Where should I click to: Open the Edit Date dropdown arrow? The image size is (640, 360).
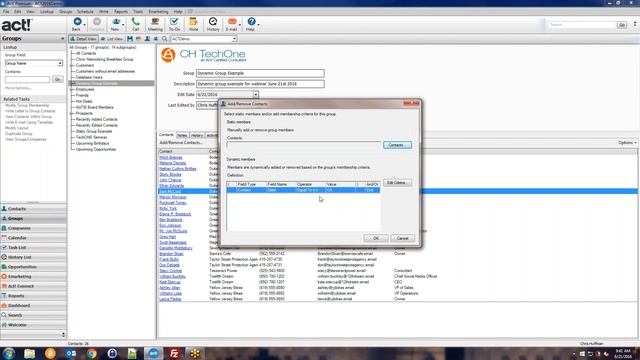[256, 94]
